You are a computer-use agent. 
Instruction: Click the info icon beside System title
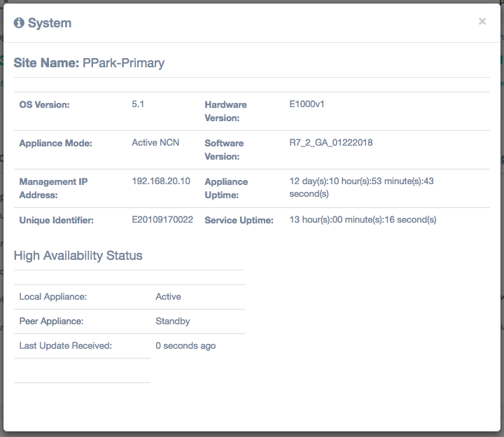pos(19,23)
